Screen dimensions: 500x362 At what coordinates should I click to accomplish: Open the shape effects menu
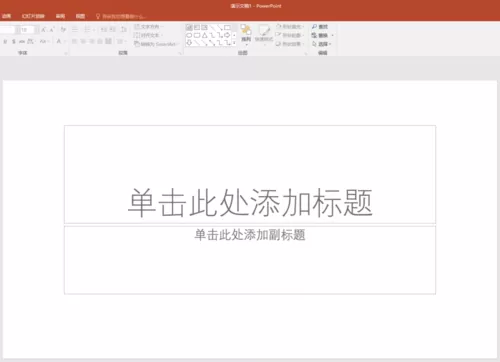coord(290,44)
